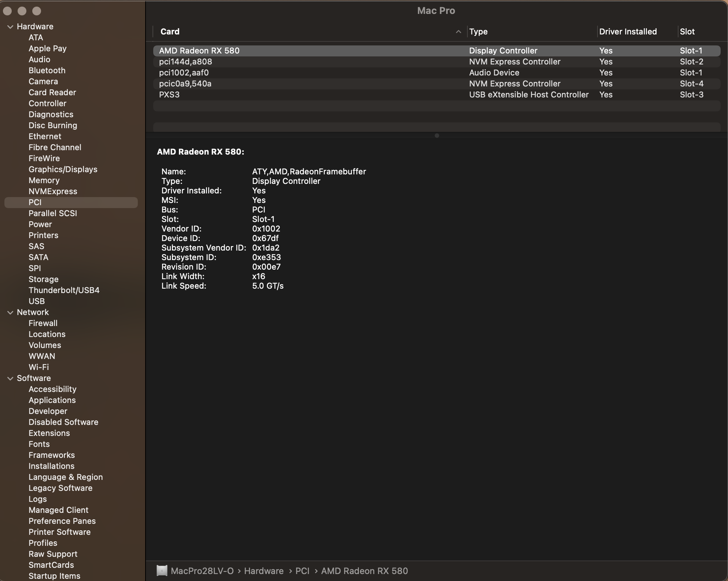Select Graphics/Displays in the sidebar

[63, 169]
